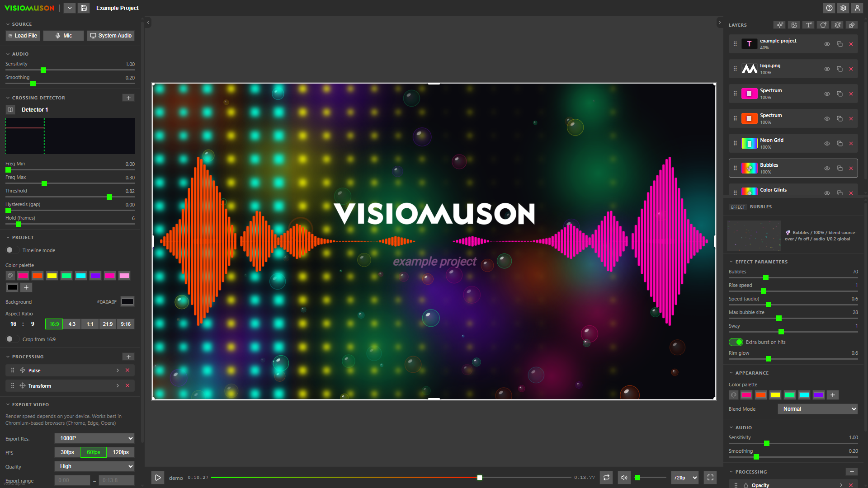
Task: Add a text layer
Action: [x=809, y=25]
